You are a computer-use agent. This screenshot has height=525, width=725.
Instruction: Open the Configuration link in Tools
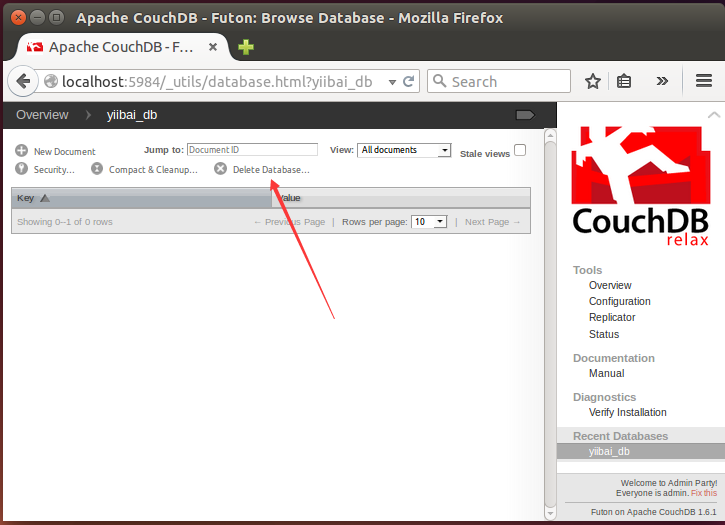click(x=619, y=301)
